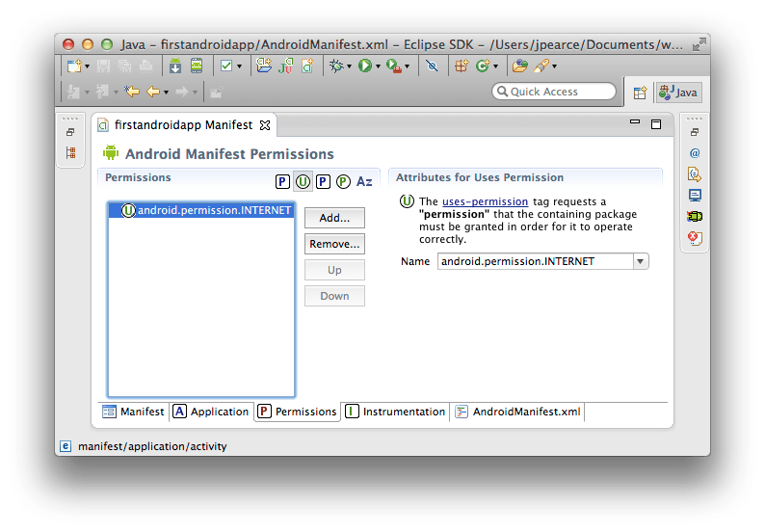Minimize the editor area
The width and height of the screenshot is (765, 532).
pos(635,122)
